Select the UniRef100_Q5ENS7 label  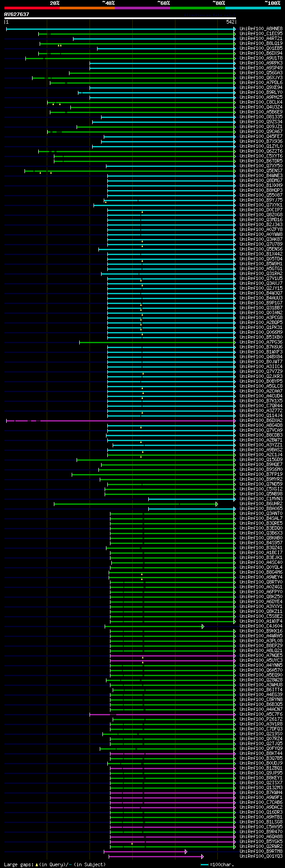coord(261,170)
